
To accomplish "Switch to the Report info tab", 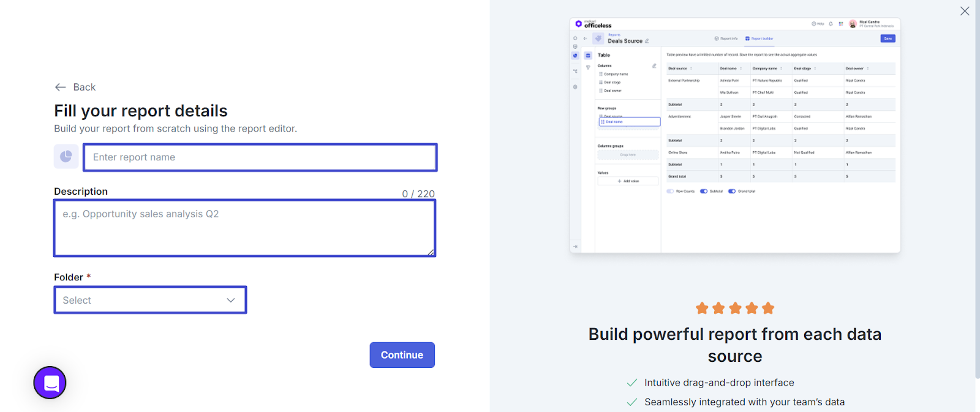I will (x=726, y=39).
